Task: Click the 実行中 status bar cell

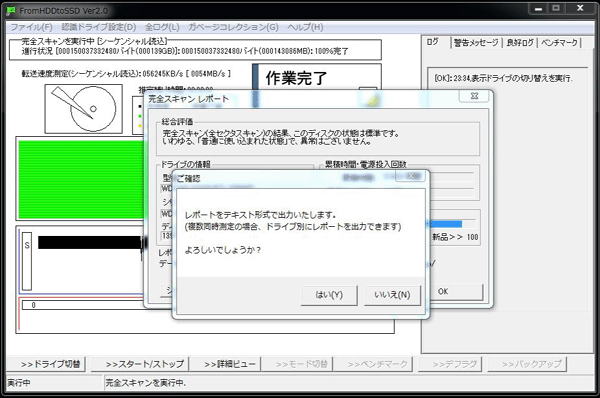Action: 55,383
